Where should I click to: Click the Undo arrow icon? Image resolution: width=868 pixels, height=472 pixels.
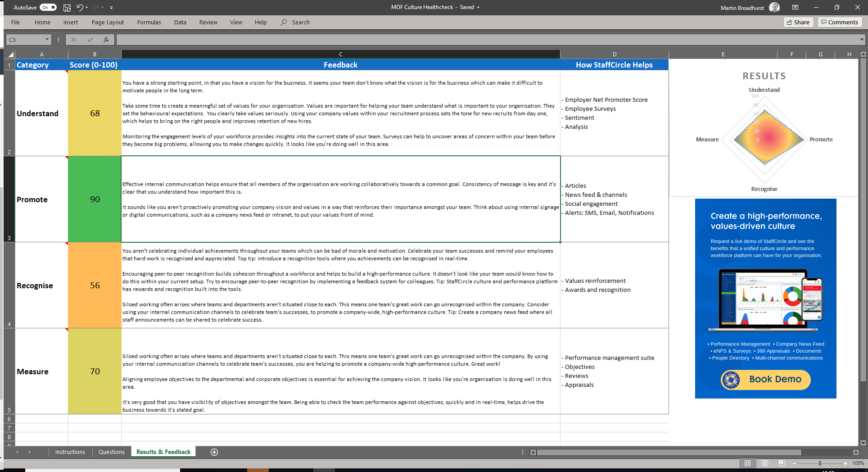(x=80, y=8)
